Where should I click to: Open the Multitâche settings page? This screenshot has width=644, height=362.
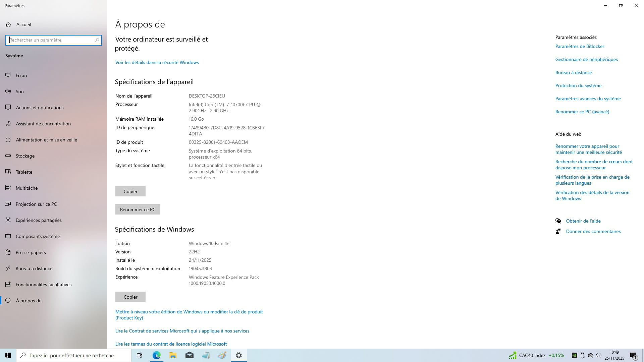[x=26, y=188]
